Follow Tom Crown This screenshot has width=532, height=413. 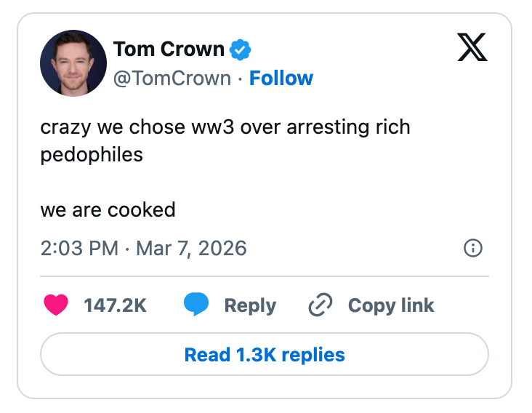click(281, 79)
